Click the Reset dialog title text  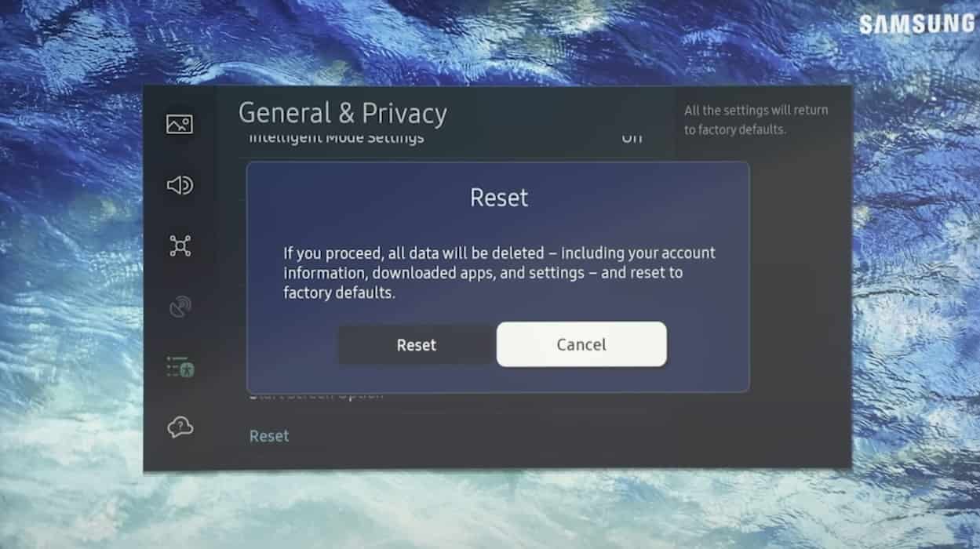(x=499, y=198)
